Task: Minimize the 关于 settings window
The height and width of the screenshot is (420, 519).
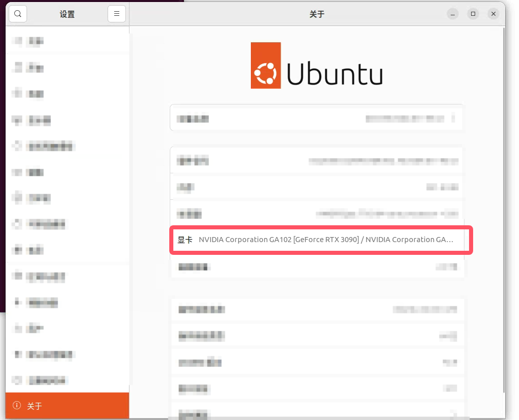Action: pyautogui.click(x=453, y=14)
